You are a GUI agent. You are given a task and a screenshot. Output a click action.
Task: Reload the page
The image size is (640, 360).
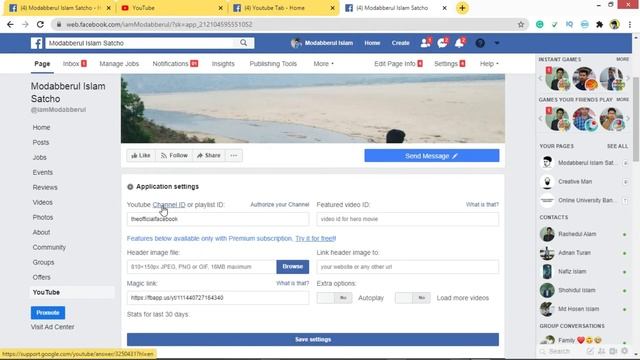(40, 24)
